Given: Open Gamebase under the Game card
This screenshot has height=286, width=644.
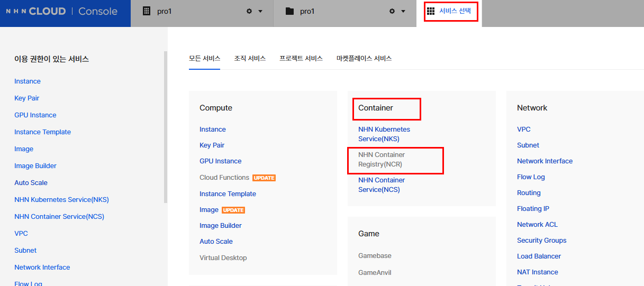Looking at the screenshot, I should point(375,256).
